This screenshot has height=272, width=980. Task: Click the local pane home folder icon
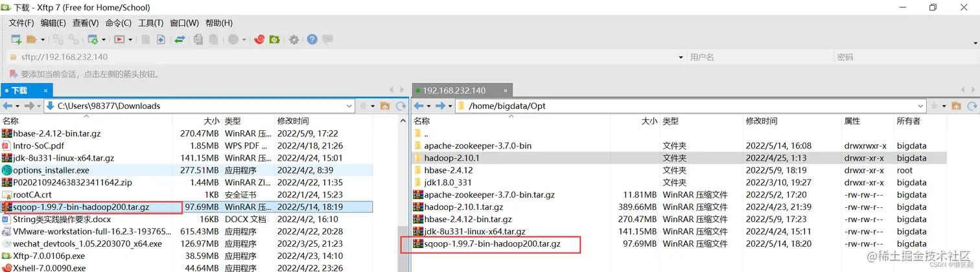coord(384,106)
